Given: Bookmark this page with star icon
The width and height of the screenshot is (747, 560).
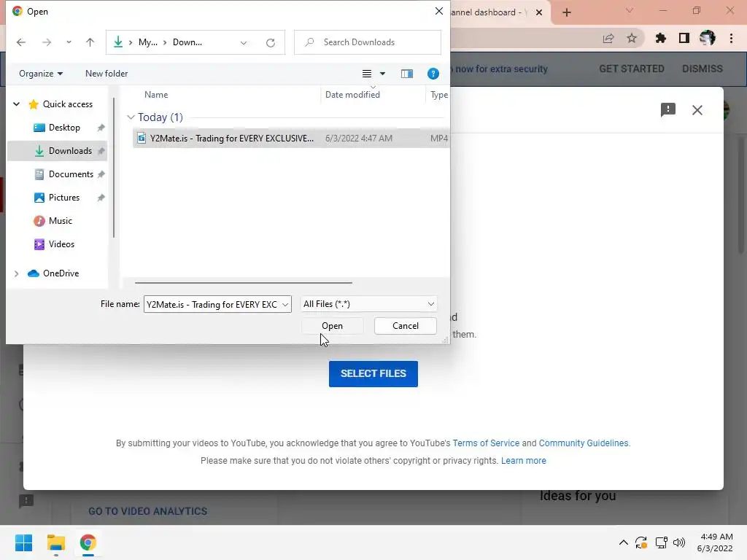Looking at the screenshot, I should tap(632, 39).
